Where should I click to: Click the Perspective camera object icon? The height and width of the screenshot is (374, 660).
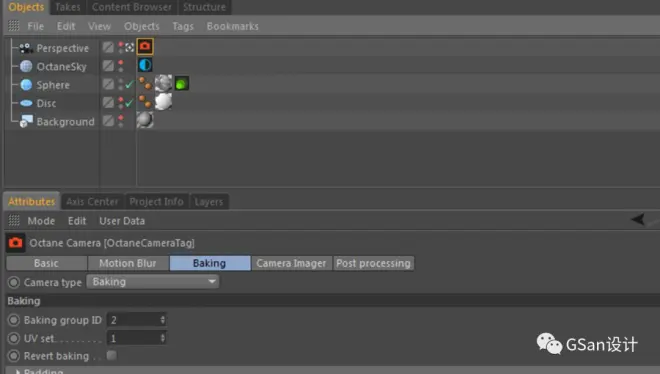[26, 48]
